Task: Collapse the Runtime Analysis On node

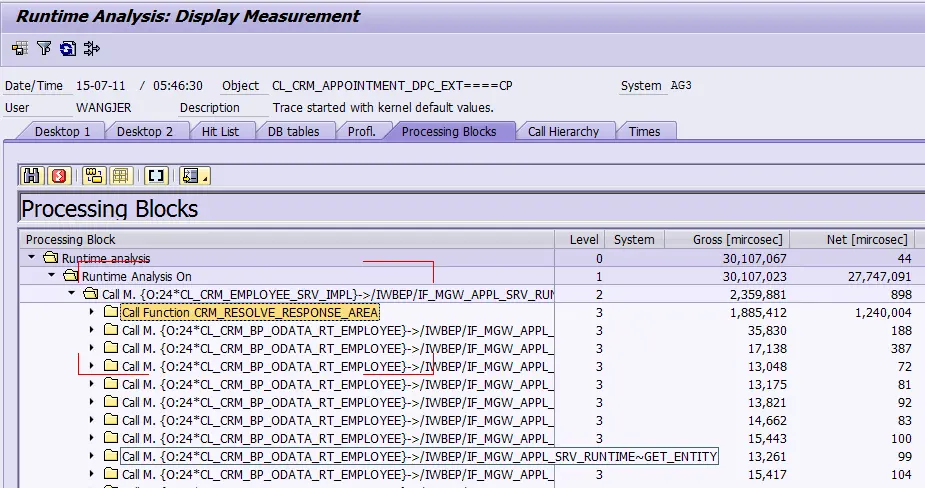Action: coord(52,276)
